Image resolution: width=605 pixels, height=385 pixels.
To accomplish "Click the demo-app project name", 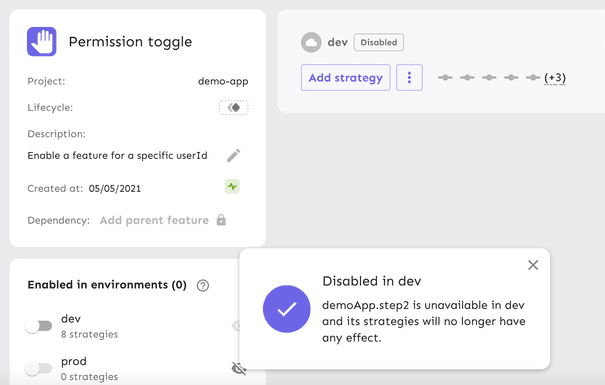I will click(223, 81).
